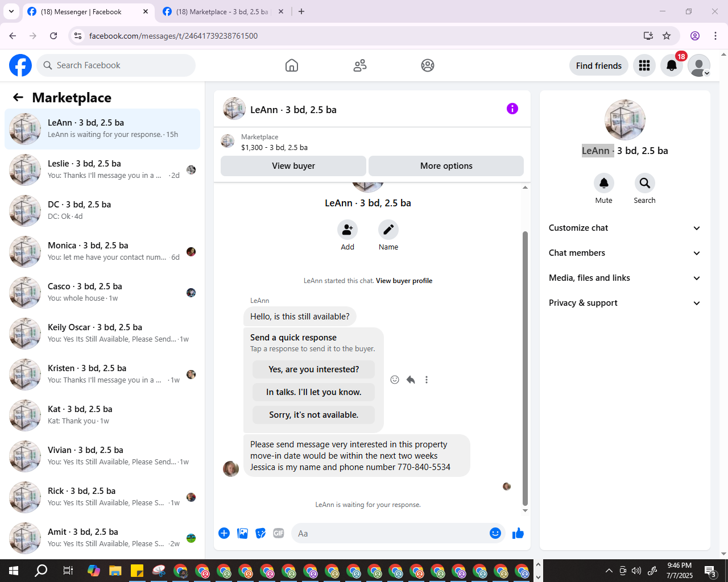Go to Facebook Home icon
728x582 pixels.
point(292,65)
